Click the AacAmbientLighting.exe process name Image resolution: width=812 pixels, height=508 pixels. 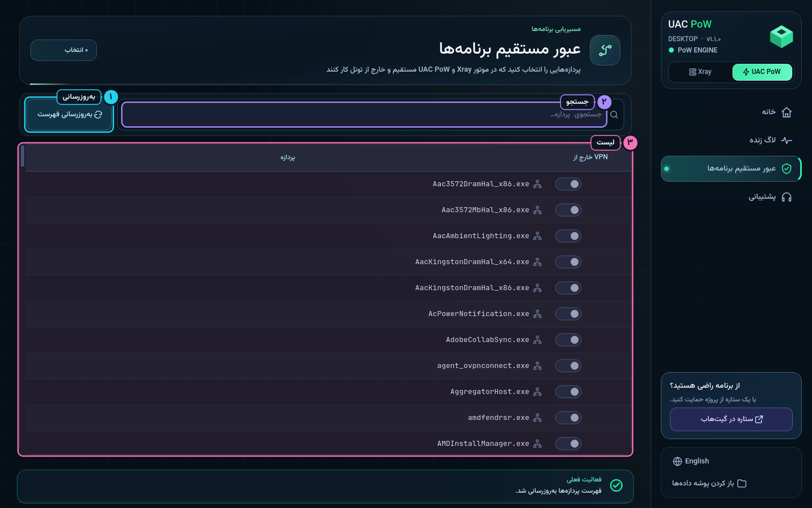point(481,236)
